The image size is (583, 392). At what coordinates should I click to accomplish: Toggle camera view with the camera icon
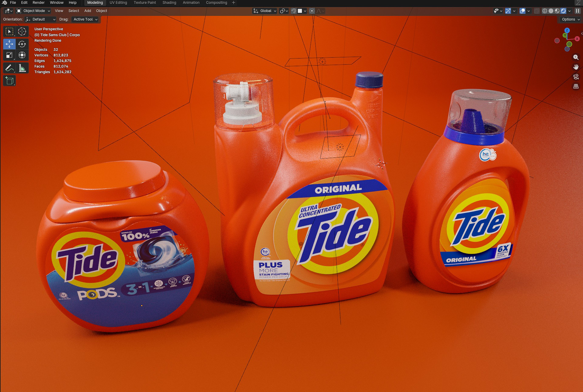tap(576, 77)
